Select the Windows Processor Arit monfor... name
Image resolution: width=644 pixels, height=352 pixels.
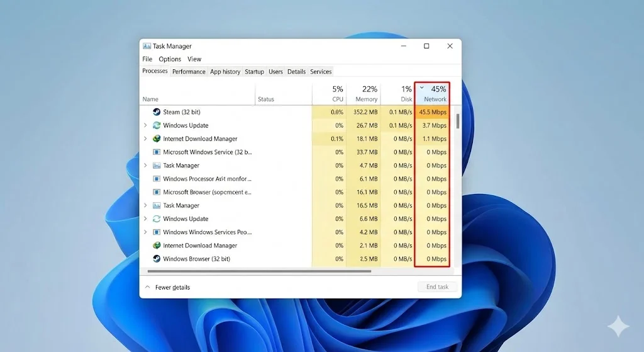(x=207, y=179)
